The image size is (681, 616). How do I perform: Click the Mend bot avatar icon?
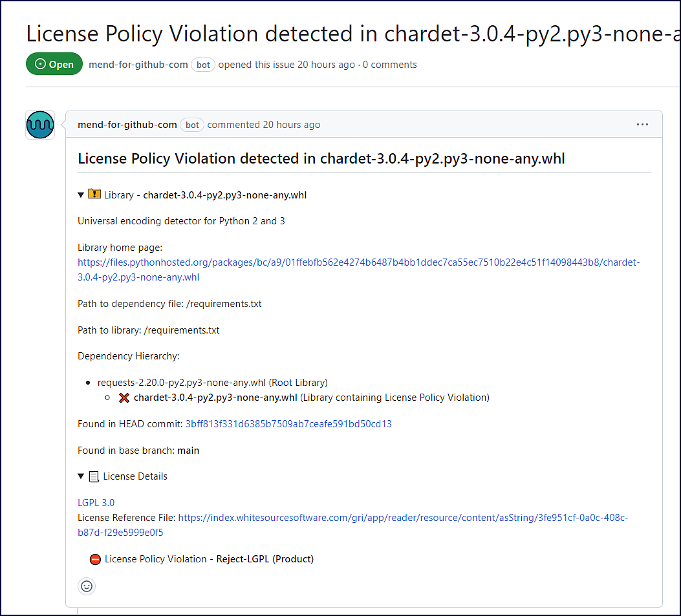(x=40, y=125)
